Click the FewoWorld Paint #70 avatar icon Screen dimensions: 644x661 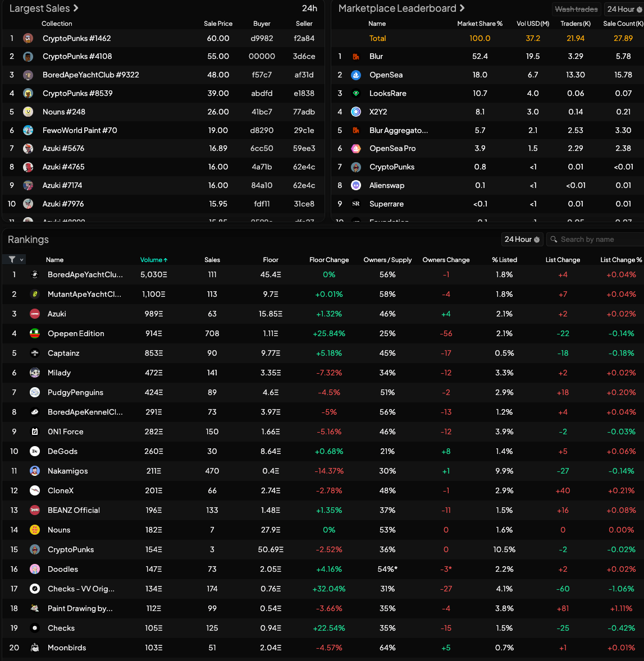tap(28, 130)
